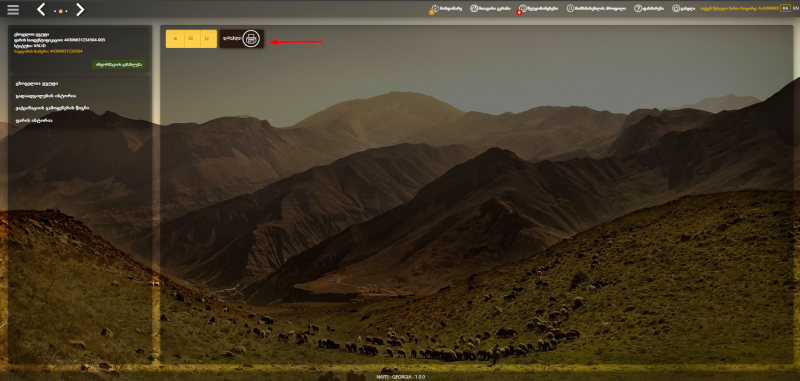Click the orange username text A.ADMINO

(x=767, y=9)
